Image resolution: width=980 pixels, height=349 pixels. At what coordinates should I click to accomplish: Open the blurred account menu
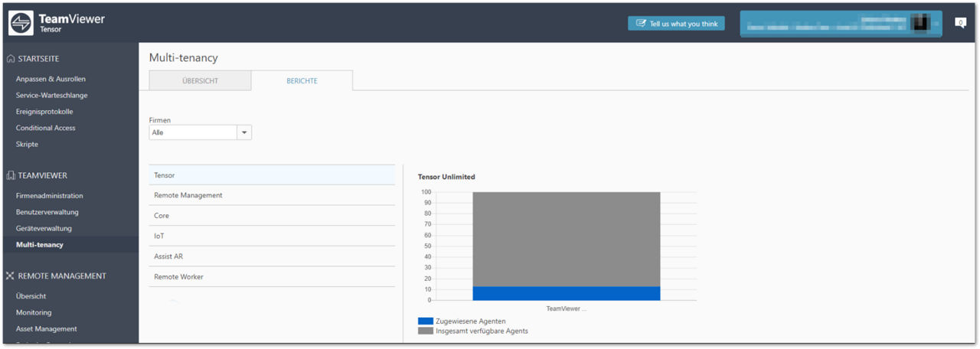click(842, 24)
